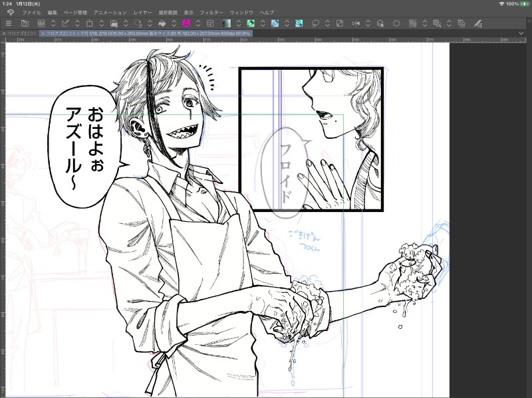This screenshot has height=398, width=532.
Task: Expand stepper after the Lasso icon
Action: pyautogui.click(x=327, y=23)
